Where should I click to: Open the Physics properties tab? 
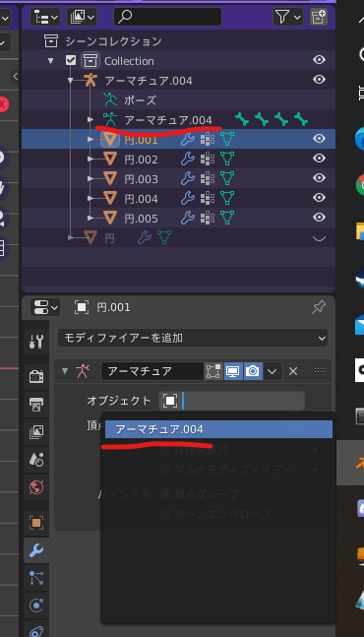coord(36,605)
